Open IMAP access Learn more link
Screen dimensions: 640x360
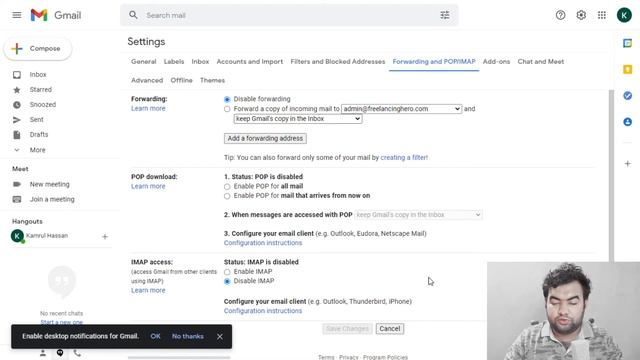pyautogui.click(x=148, y=290)
